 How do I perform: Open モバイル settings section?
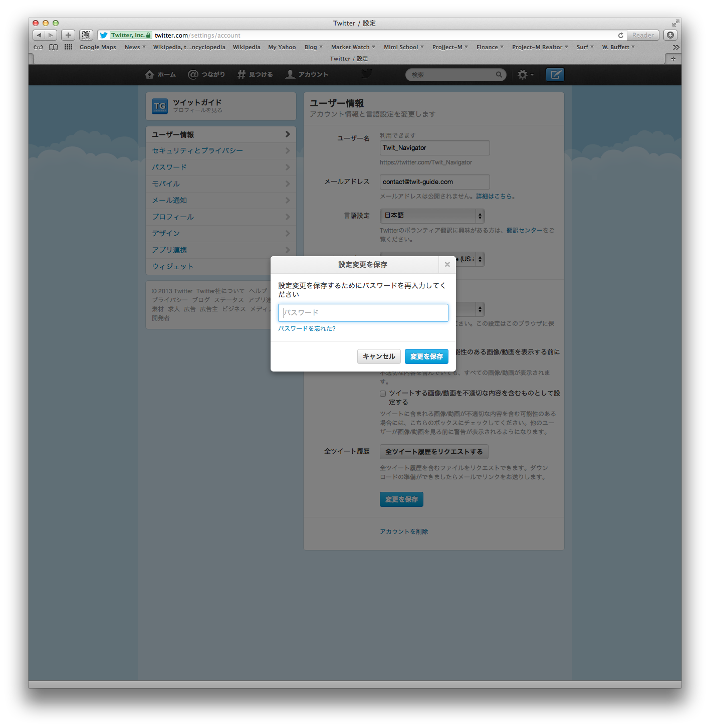point(221,184)
